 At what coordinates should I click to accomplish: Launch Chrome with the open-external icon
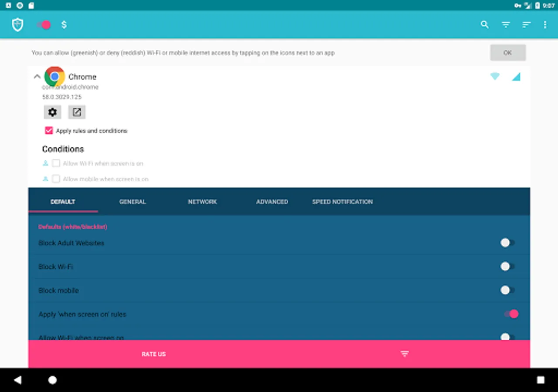click(77, 112)
